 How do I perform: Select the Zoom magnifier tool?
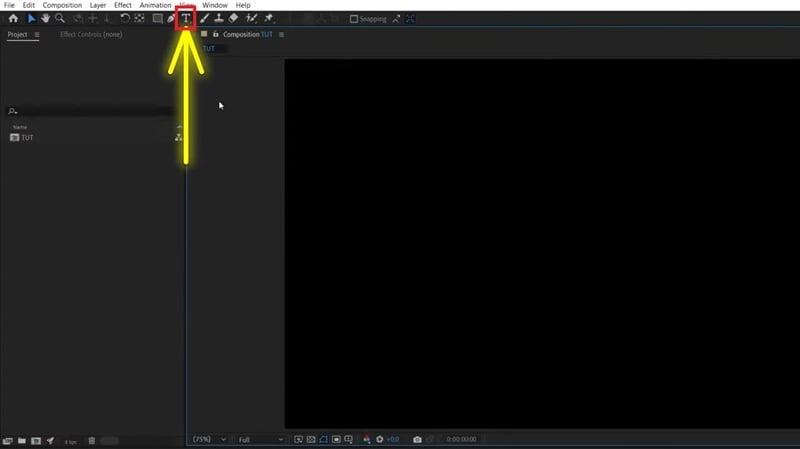pos(60,18)
